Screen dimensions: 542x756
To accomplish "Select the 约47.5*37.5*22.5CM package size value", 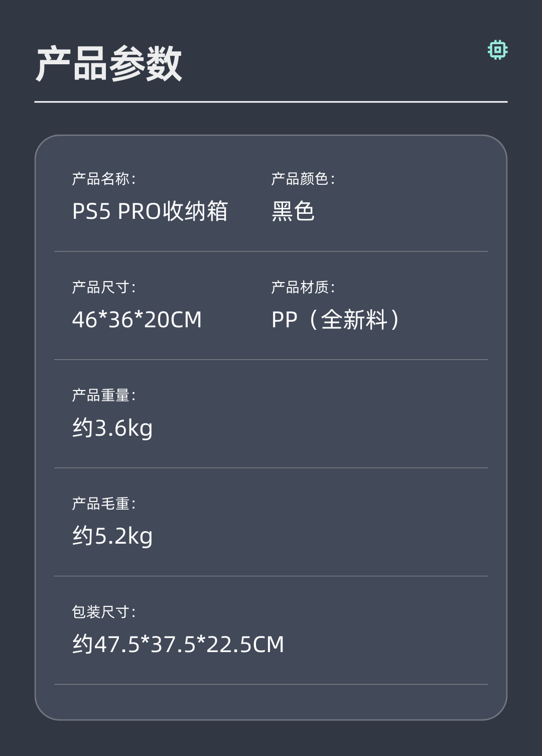I will [x=178, y=645].
